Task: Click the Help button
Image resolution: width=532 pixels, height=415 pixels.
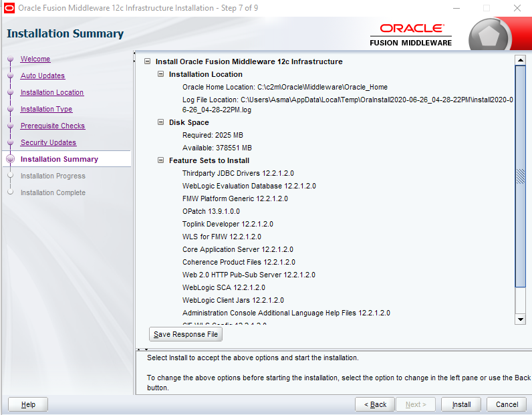Action: point(28,404)
